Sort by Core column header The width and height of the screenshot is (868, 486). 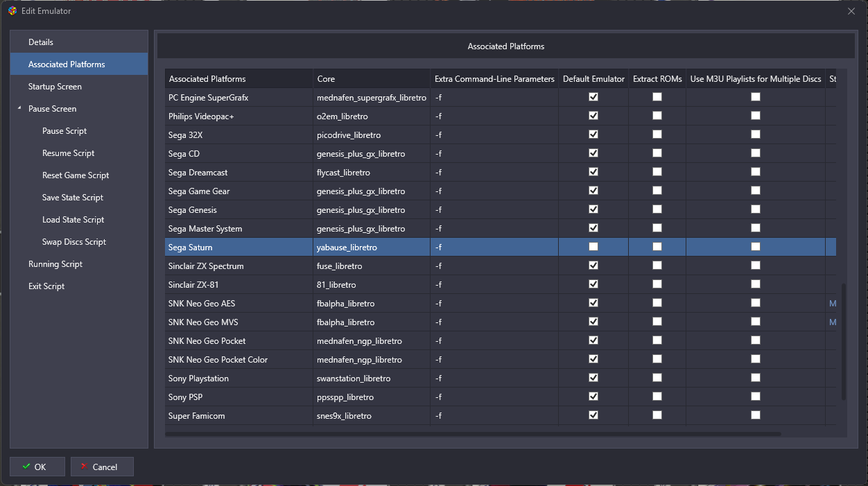point(372,79)
